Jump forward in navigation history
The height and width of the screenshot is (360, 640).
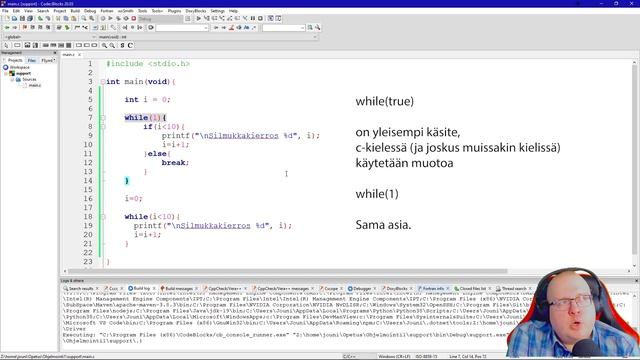(x=15, y=27)
